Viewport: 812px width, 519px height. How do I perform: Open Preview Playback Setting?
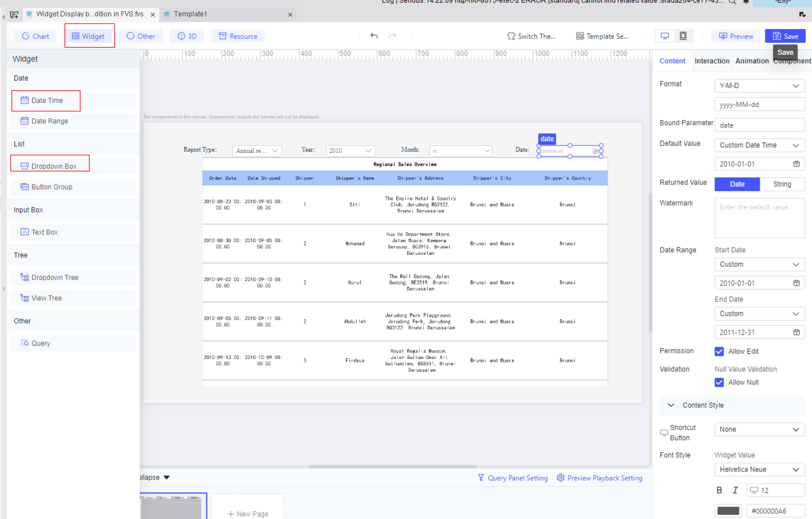coord(599,478)
